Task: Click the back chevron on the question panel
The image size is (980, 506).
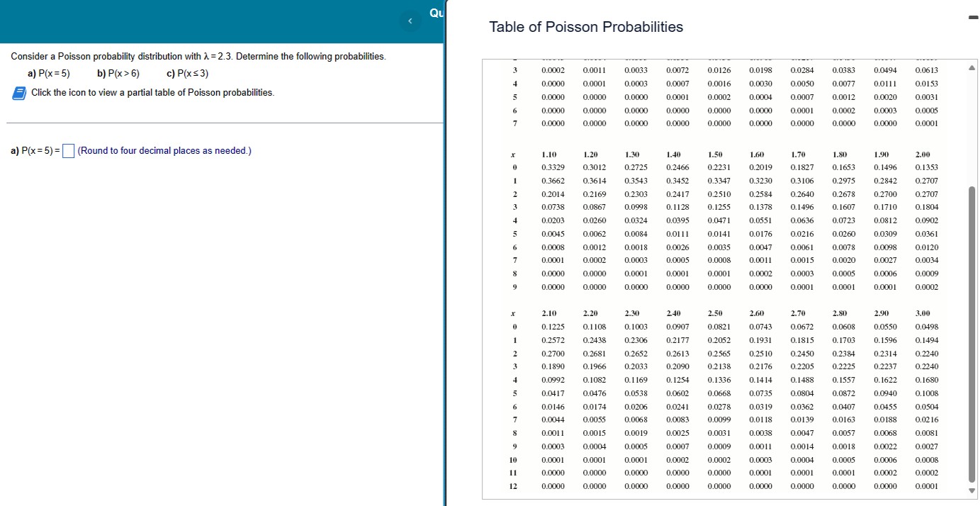Action: click(410, 20)
